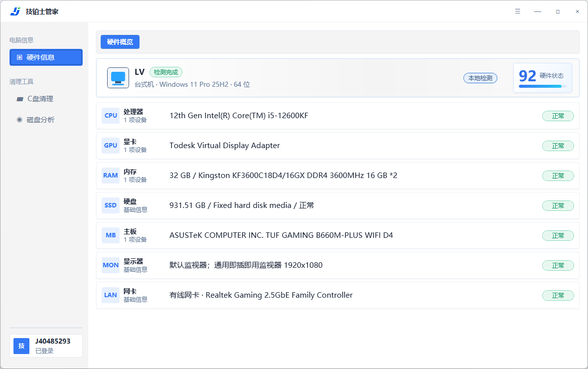588x369 pixels.
Task: Click the LAN network card icon
Action: click(111, 295)
